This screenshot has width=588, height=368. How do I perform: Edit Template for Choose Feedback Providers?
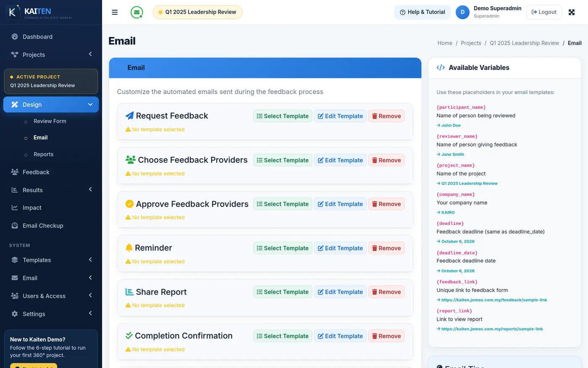340,160
